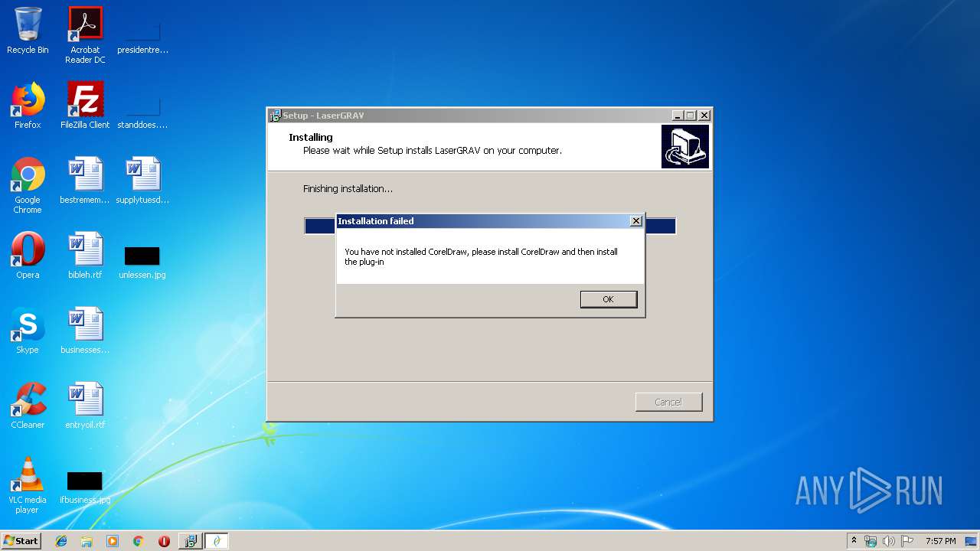
Task: Click the 'Finishing installation...' status text
Action: [348, 188]
